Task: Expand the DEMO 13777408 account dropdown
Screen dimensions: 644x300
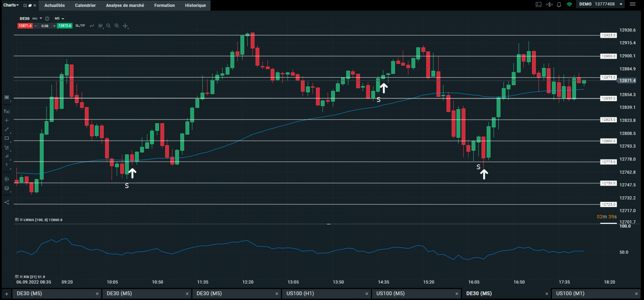Action: pos(621,4)
